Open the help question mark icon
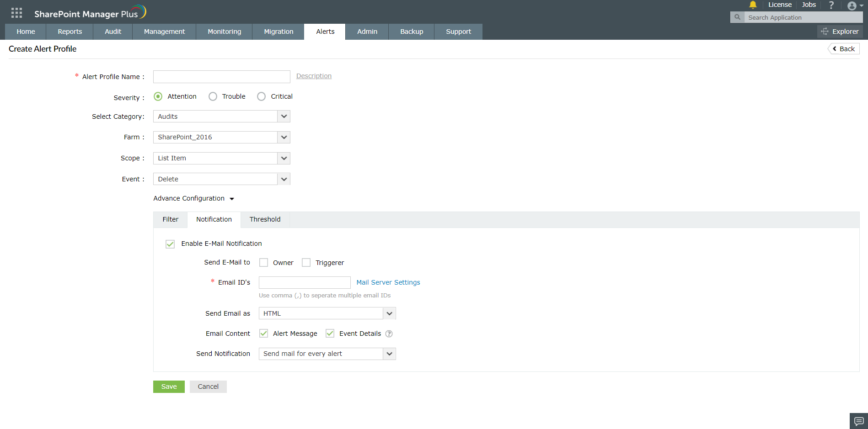The image size is (868, 429). tap(831, 5)
